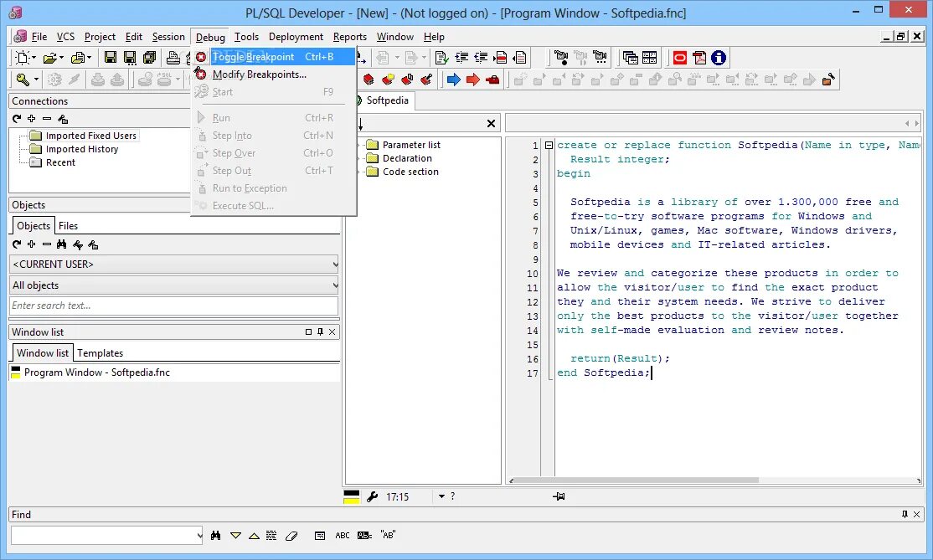The image size is (933, 560).
Task: Click the binoculars icon in Objects toolbar
Action: click(x=61, y=244)
